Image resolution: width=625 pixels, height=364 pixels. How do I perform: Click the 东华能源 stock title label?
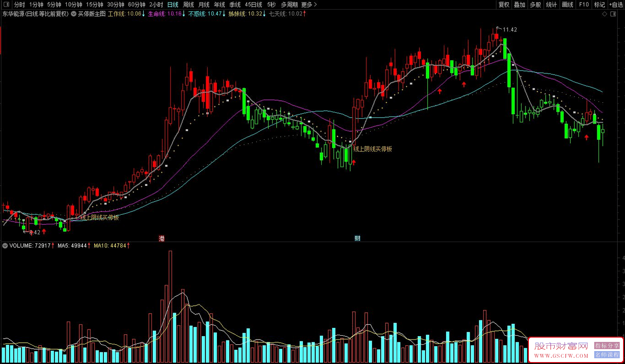[36, 14]
